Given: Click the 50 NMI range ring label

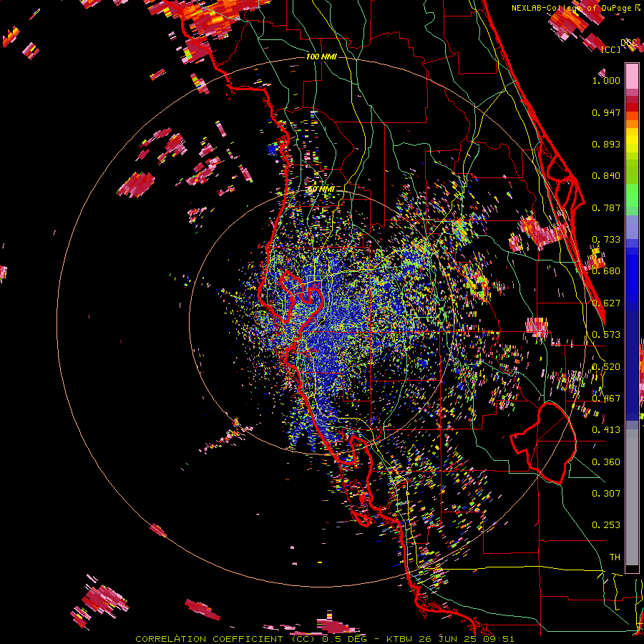Looking at the screenshot, I should [321, 189].
